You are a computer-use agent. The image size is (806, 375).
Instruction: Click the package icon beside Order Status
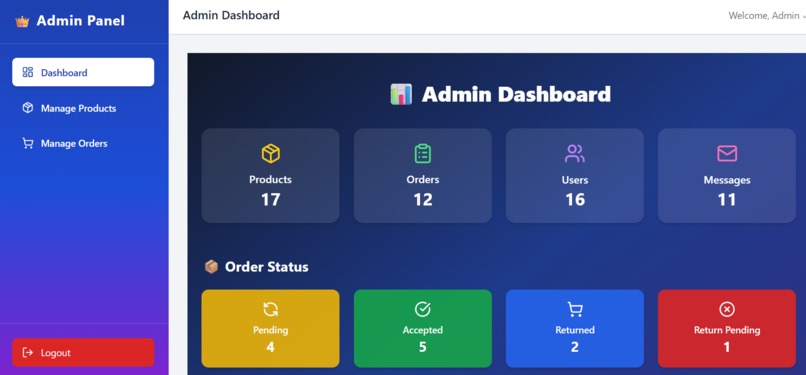(x=211, y=267)
